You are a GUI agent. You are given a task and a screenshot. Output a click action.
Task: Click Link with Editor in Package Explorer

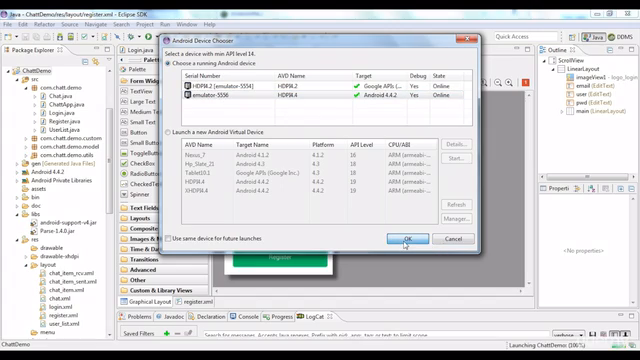pyautogui.click(x=96, y=62)
